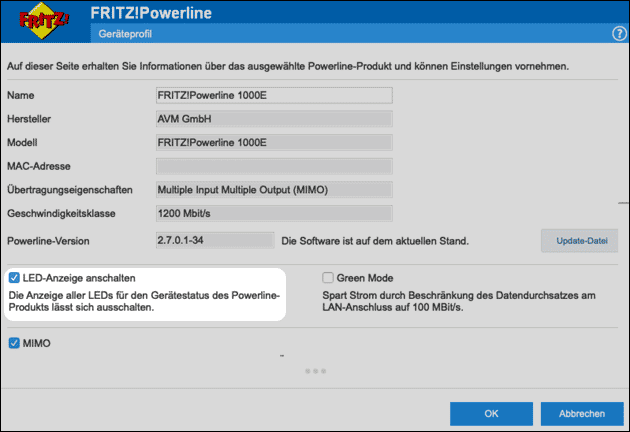Image resolution: width=630 pixels, height=432 pixels.
Task: Click the 'Hersteller' label
Action: pos(29,119)
